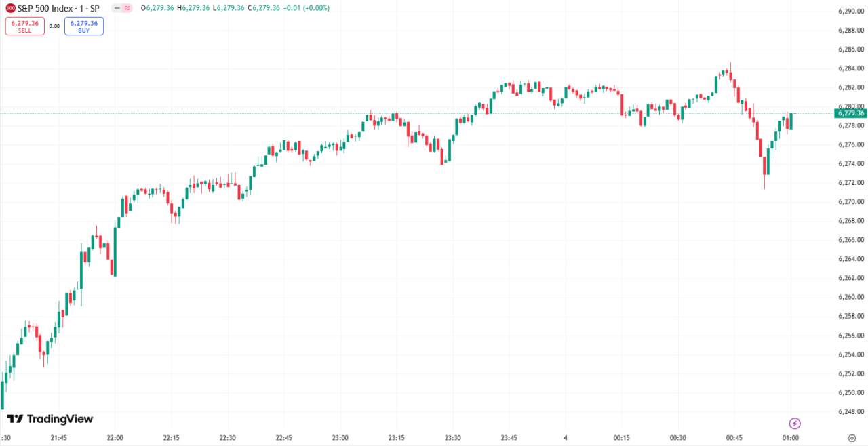Click the 0.00 spread value
The height and width of the screenshot is (446, 868).
pyautogui.click(x=54, y=26)
